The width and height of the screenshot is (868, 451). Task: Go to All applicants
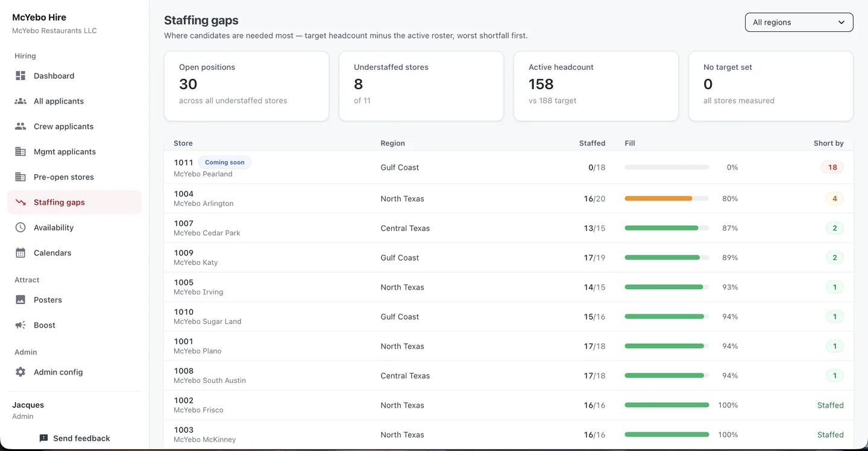(x=75, y=101)
